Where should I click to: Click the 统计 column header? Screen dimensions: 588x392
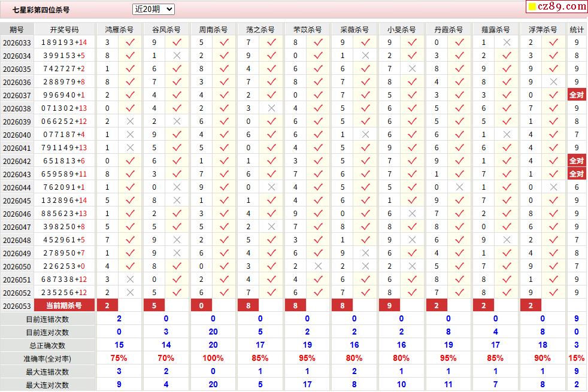pyautogui.click(x=577, y=29)
